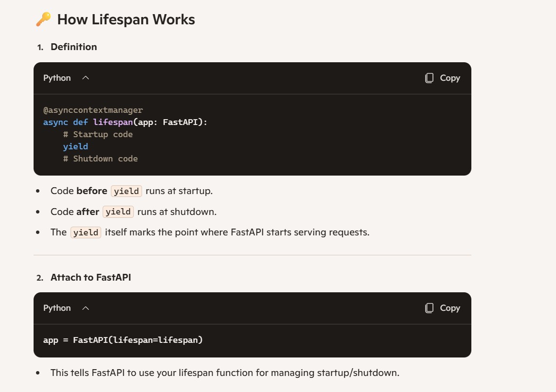Screen dimensions: 556x392
Task: Click the yield chip in the Code before bullet
Action: [126, 191]
